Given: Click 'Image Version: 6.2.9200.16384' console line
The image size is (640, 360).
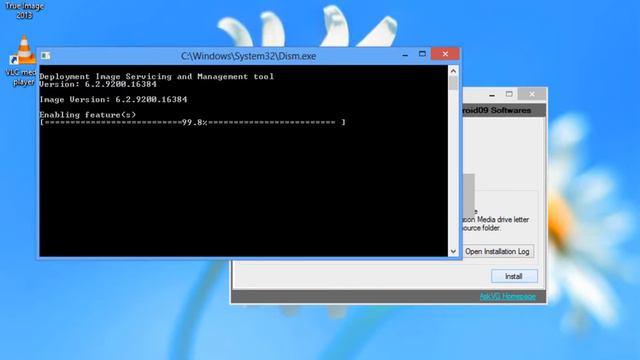Looking at the screenshot, I should click(x=113, y=99).
